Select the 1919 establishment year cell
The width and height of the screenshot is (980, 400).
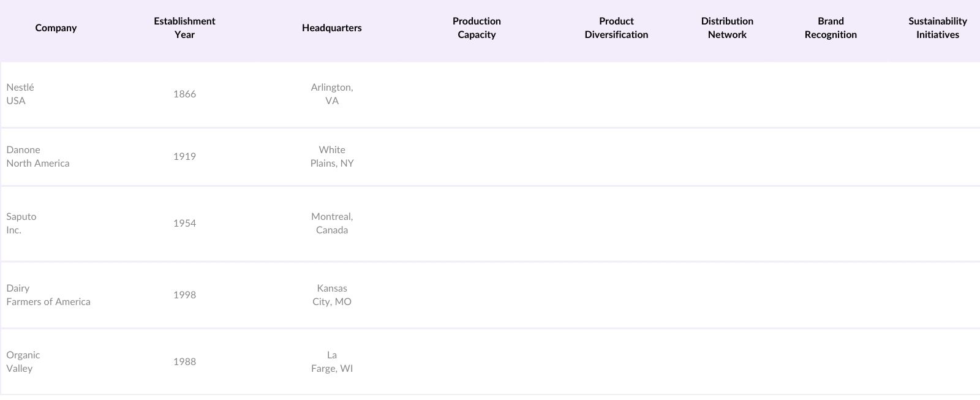coord(184,157)
